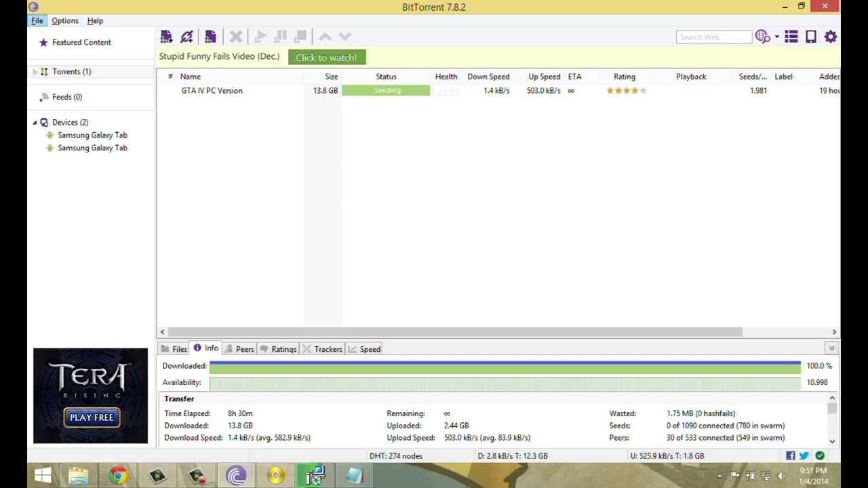The width and height of the screenshot is (868, 488).
Task: Click the green network status check icon
Action: click(x=820, y=456)
